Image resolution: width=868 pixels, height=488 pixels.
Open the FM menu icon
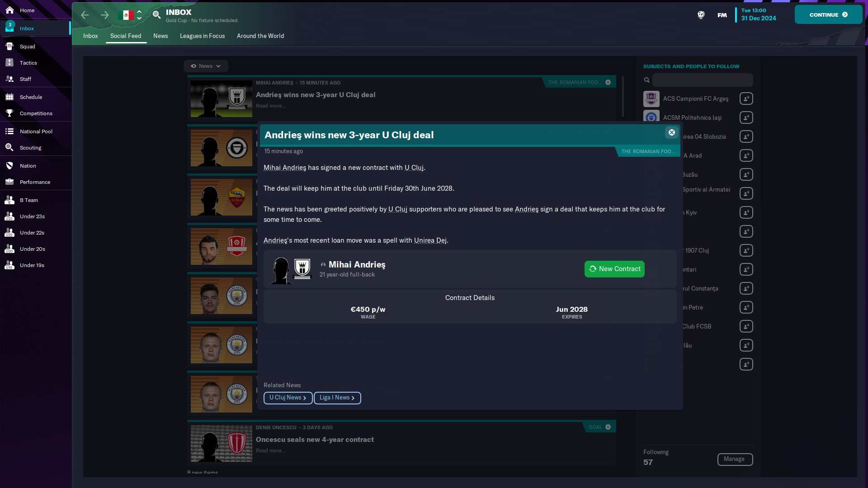722,15
